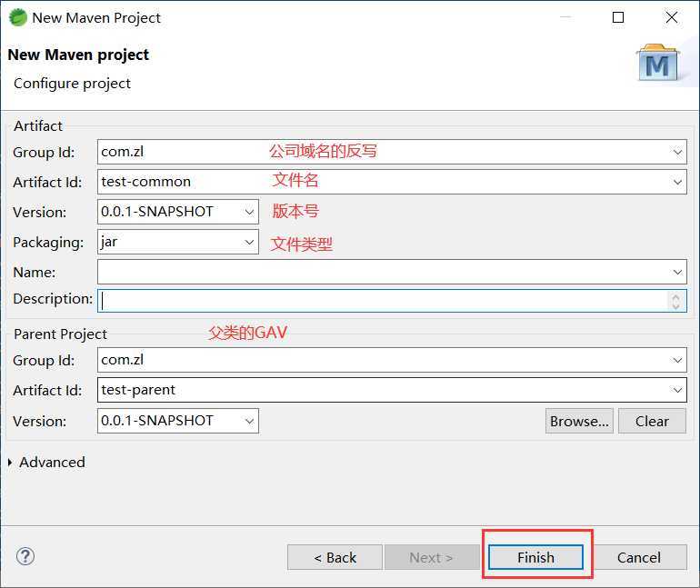Screen dimensions: 700x588
Task: Expand the Advanced section
Action: 10,463
